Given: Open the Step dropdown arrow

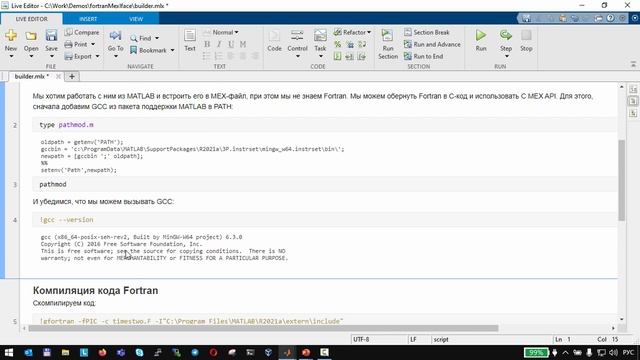Looking at the screenshot, I should pyautogui.click(x=506, y=56).
